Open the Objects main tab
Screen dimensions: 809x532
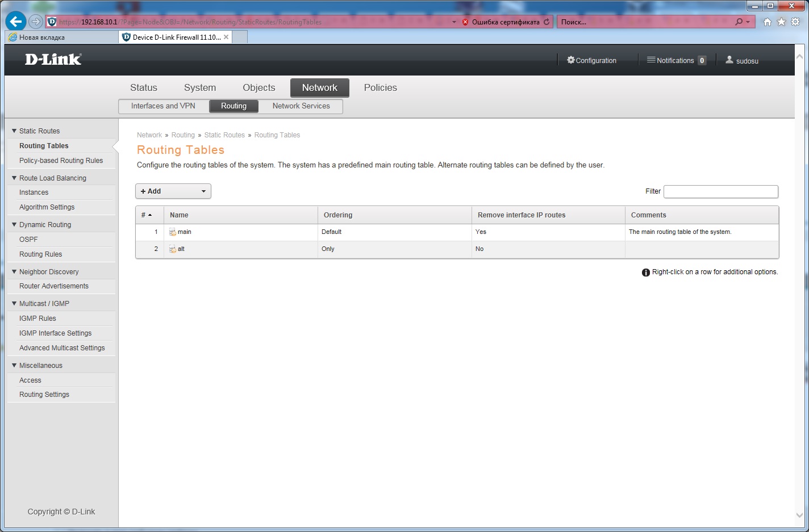259,87
